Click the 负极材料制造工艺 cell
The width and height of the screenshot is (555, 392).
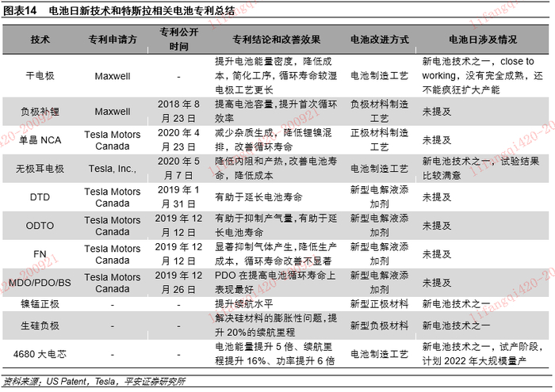[x=380, y=112]
